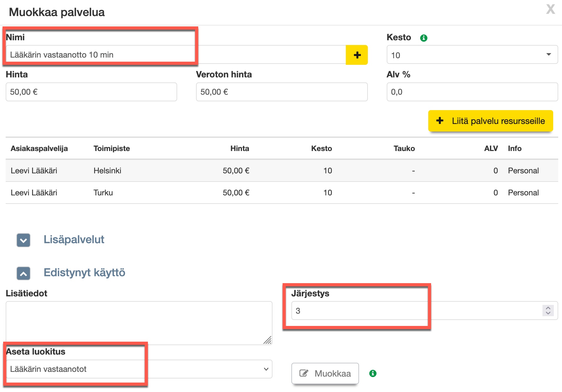Screen dimensions: 562x392
Task: Select the Leevi Lääkäri Turku row
Action: [x=282, y=193]
